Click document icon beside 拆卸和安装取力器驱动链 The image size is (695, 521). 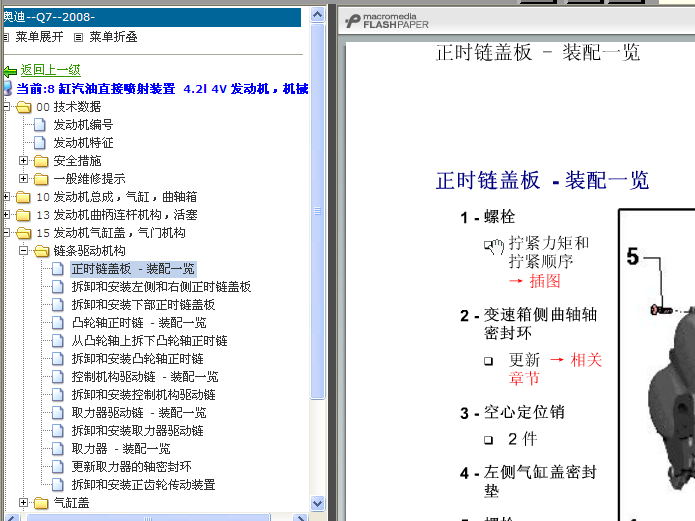58,431
